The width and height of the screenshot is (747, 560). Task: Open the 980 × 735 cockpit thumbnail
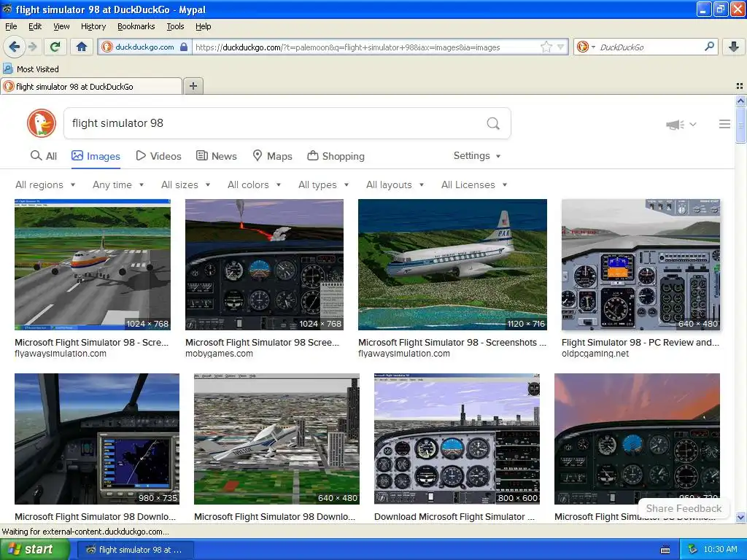97,438
